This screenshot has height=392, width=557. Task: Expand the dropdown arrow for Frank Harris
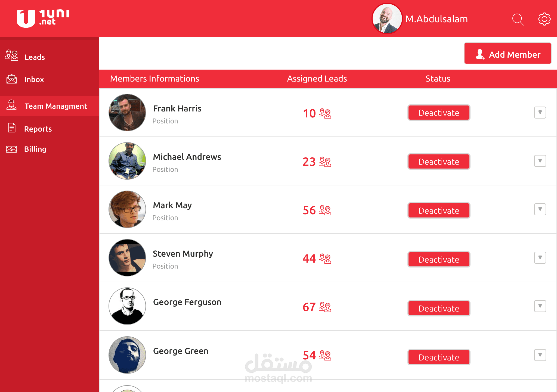coord(540,112)
